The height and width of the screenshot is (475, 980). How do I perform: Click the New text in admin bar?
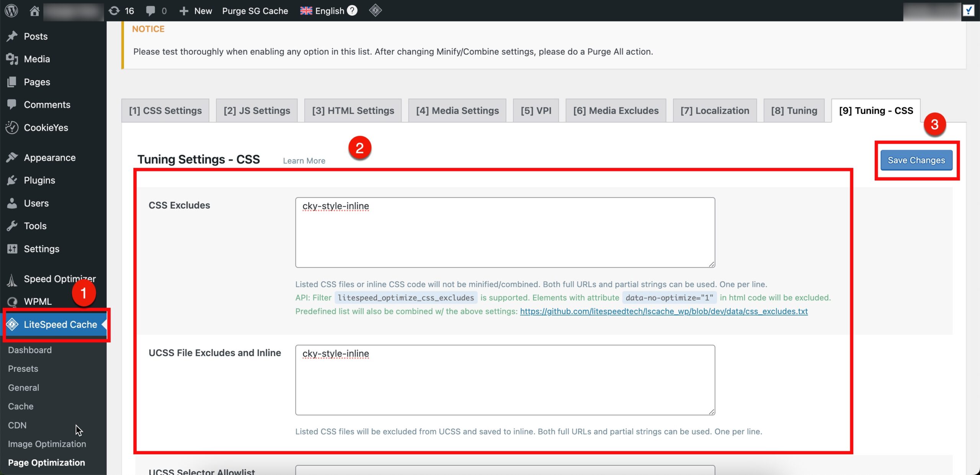point(203,11)
